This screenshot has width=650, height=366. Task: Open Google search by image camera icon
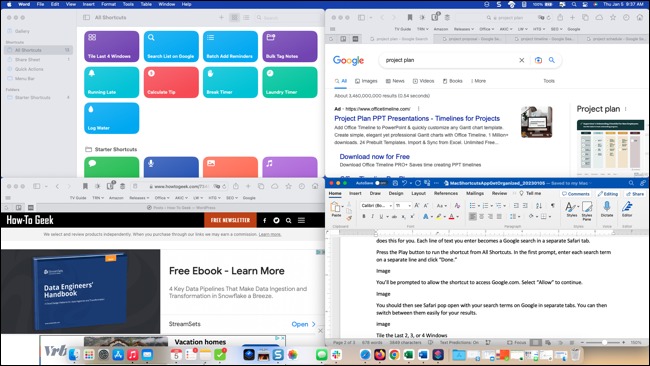[x=538, y=60]
